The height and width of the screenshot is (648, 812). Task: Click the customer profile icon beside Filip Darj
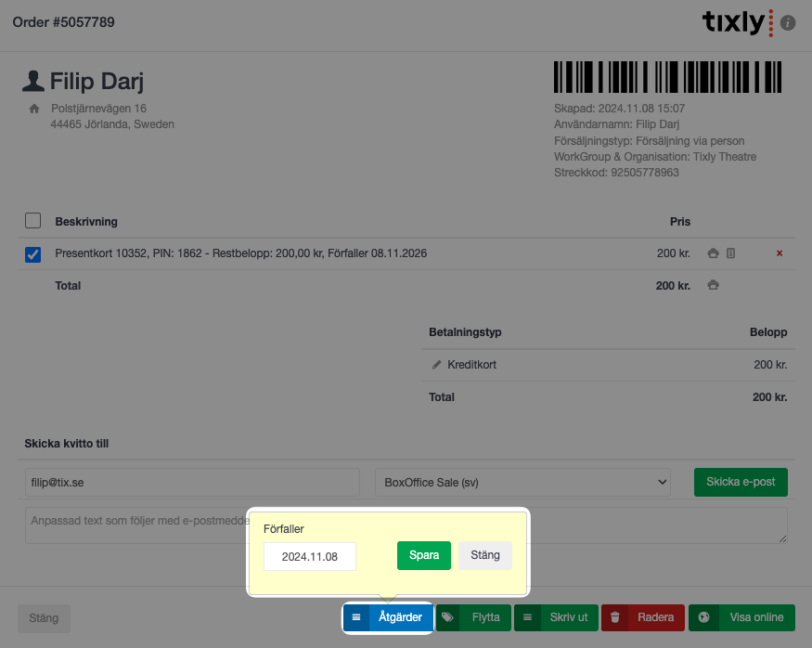point(33,82)
